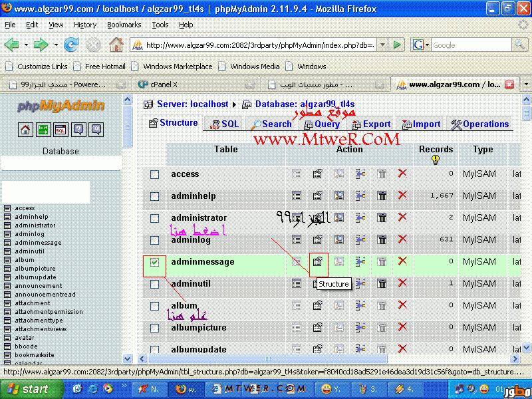Click the Server: localhost link

192,104
